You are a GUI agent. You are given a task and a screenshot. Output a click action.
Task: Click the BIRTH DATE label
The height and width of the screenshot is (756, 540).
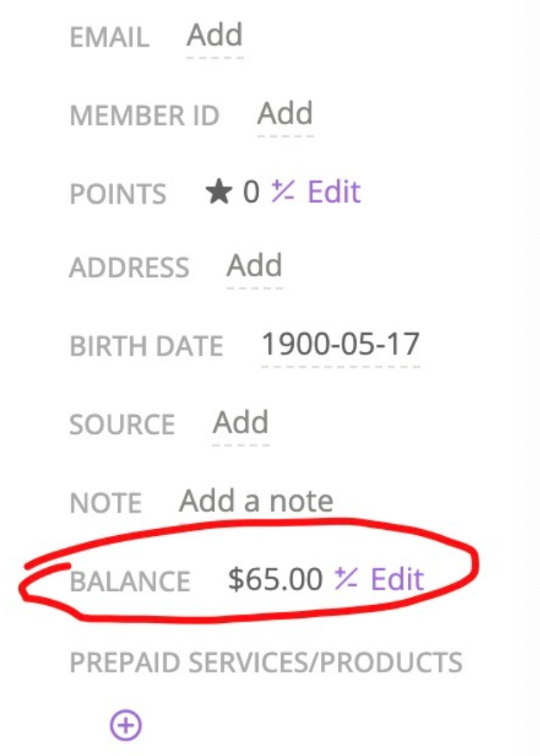pos(146,346)
